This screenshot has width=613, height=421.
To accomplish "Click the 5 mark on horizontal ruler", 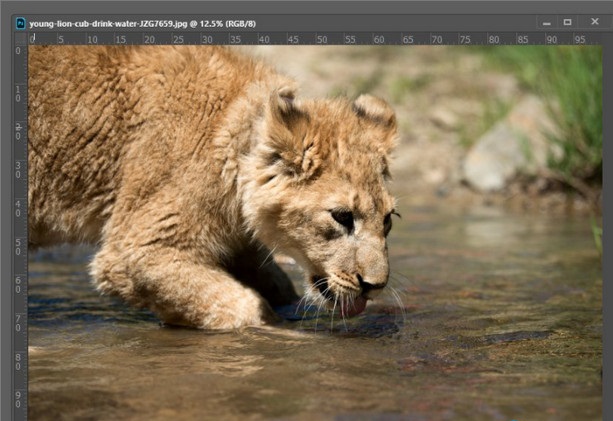I will [x=61, y=39].
